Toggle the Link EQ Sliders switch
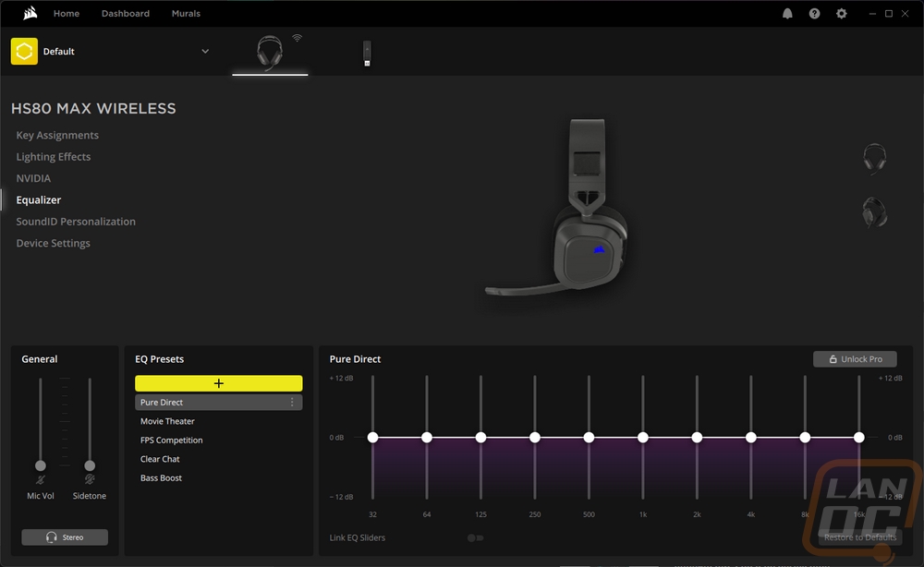This screenshot has width=924, height=567. coord(475,537)
